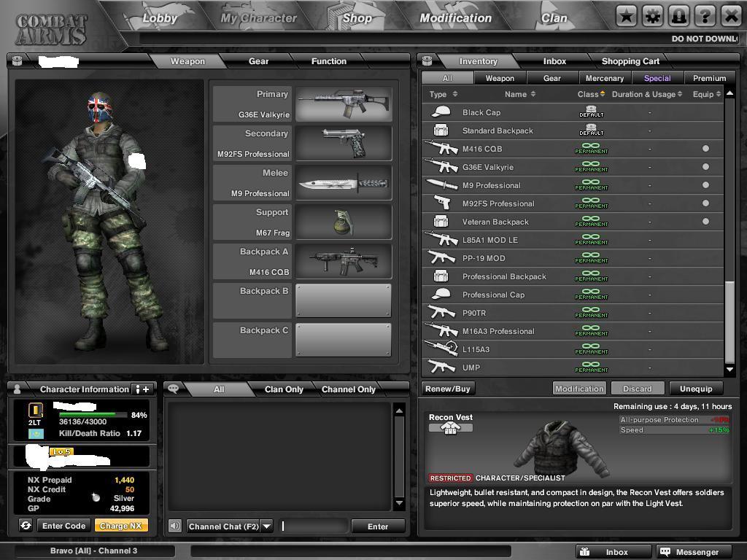Toggle equip dot for G36E Valkyrie
Viewport: 747px width, 560px height.
tap(705, 167)
